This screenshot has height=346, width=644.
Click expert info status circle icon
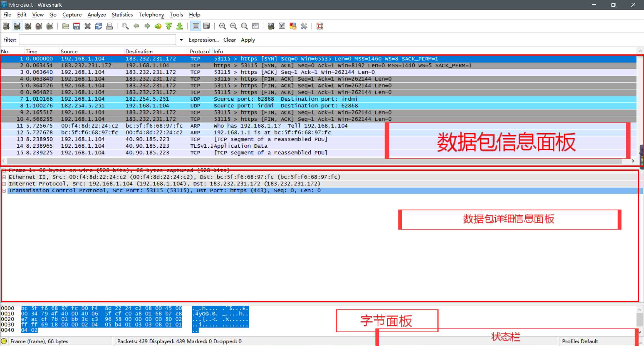tap(4, 341)
